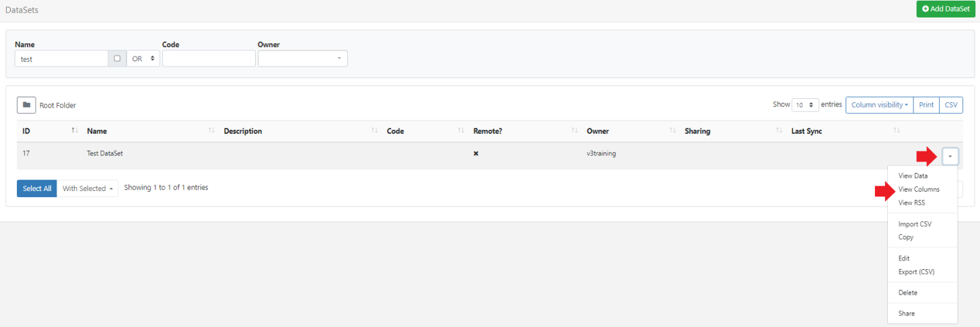Sort by Owner column sort icon

coord(672,131)
